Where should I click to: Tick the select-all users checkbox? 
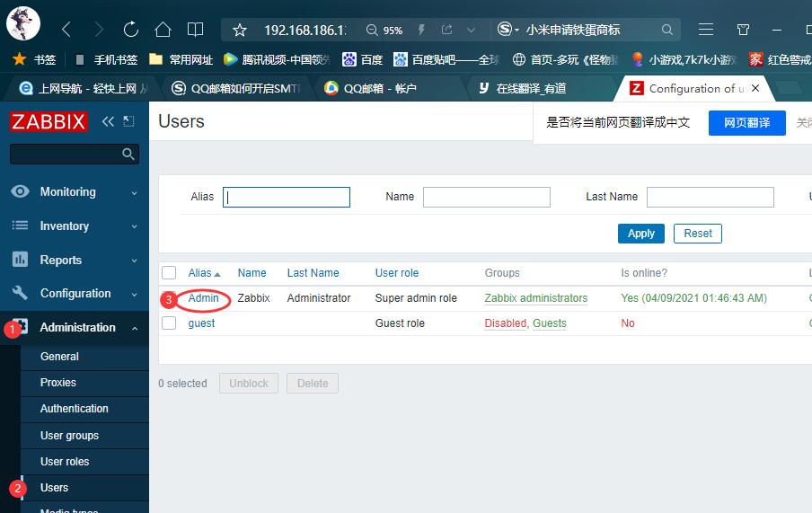pos(169,272)
